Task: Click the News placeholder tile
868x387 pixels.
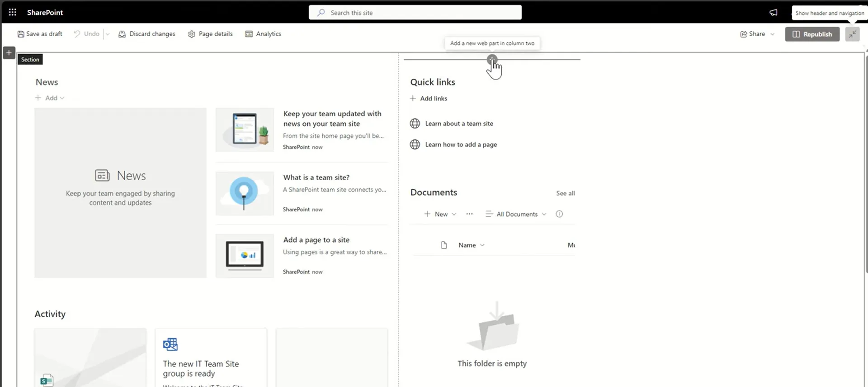Action: tap(120, 192)
